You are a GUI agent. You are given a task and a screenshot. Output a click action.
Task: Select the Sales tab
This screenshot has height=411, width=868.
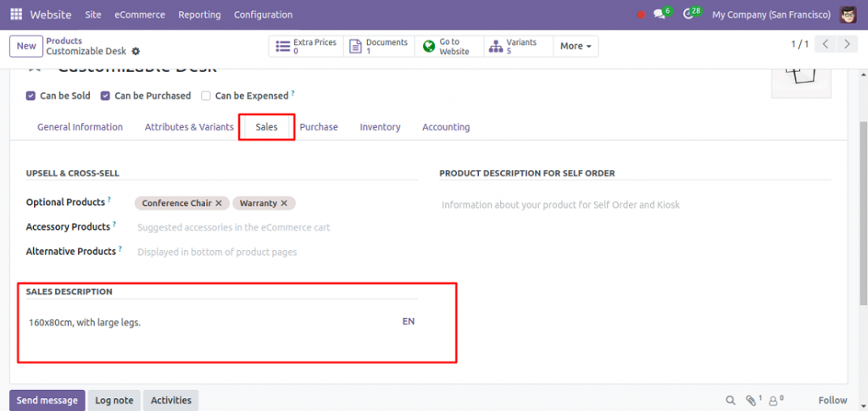coord(266,127)
